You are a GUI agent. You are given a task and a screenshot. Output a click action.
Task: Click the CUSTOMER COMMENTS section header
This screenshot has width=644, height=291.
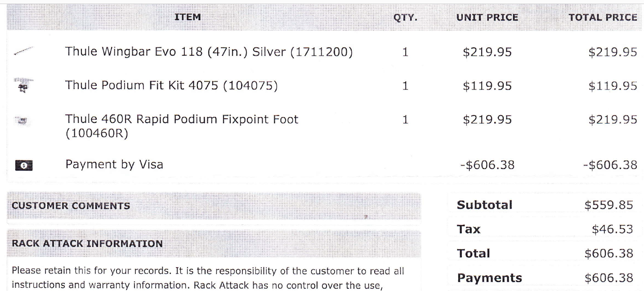tap(70, 206)
